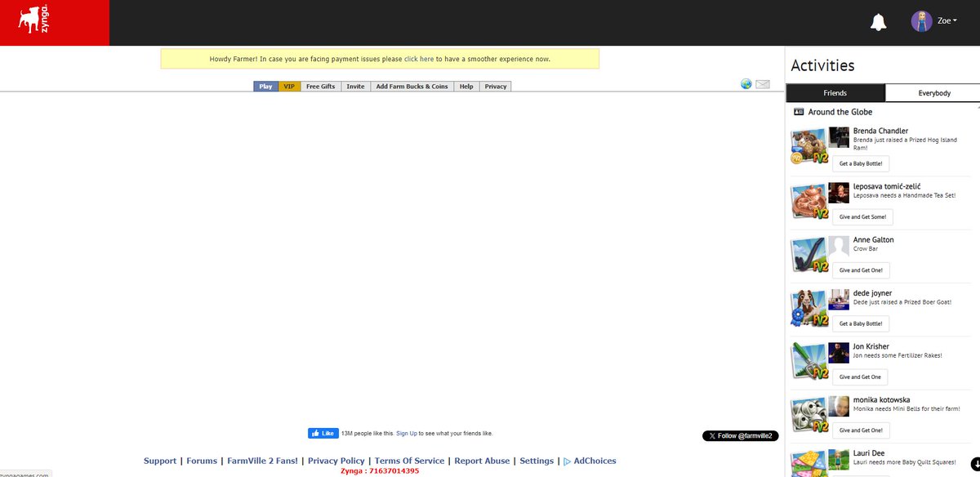Click the AdChoices triangle icon
980x477 pixels.
(x=567, y=461)
